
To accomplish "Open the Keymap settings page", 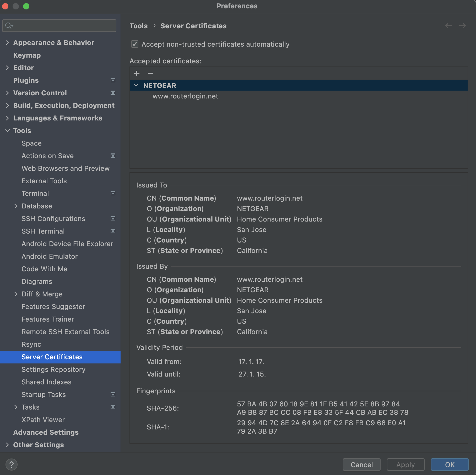I will click(x=27, y=55).
